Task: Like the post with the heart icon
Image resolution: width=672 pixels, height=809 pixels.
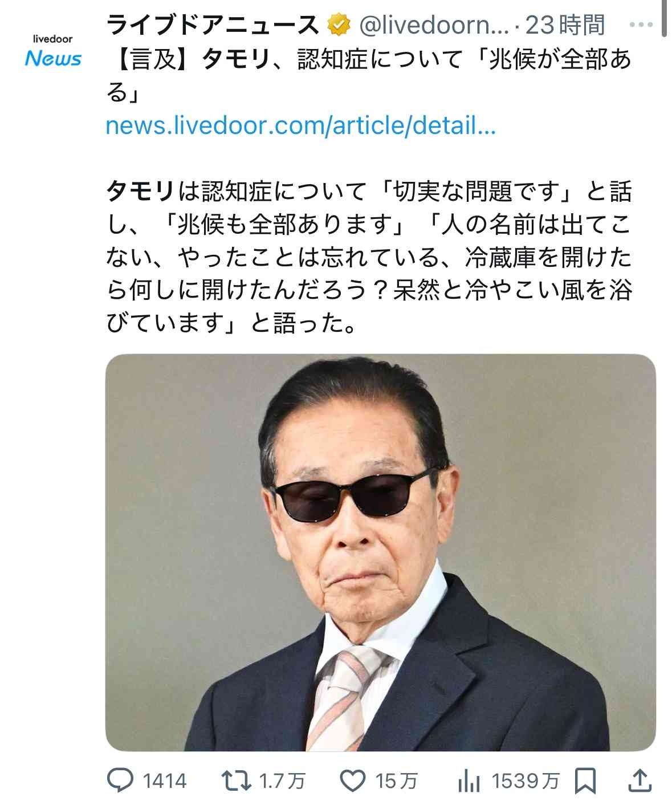Action: tap(353, 780)
